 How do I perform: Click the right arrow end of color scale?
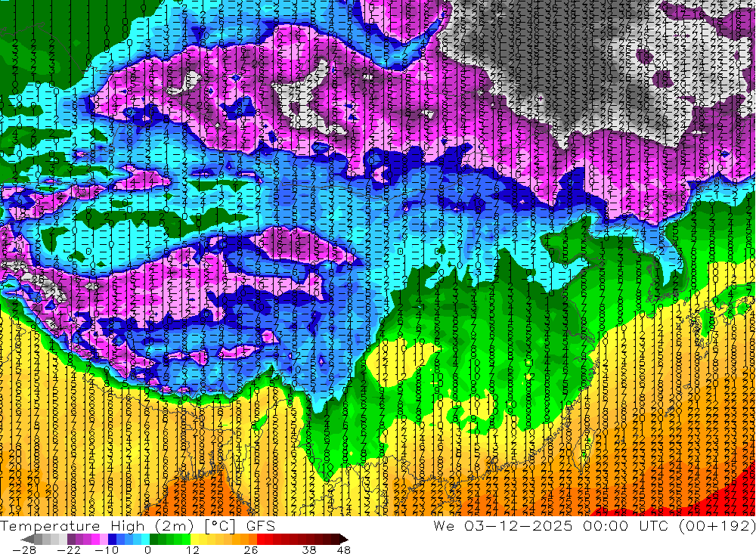344,540
